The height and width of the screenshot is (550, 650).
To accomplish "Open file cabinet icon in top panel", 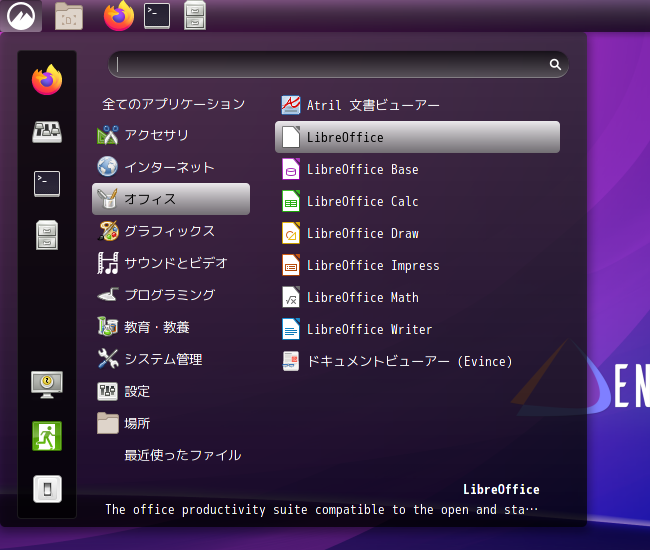I will (195, 16).
